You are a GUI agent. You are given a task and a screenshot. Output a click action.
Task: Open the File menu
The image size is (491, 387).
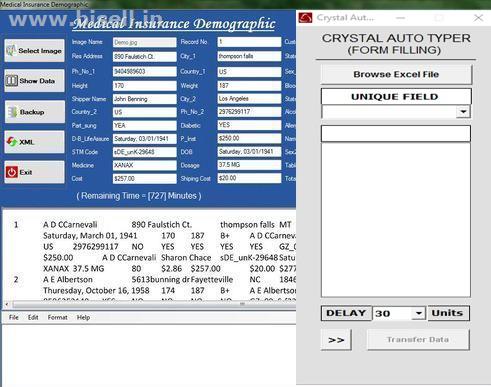(x=14, y=317)
